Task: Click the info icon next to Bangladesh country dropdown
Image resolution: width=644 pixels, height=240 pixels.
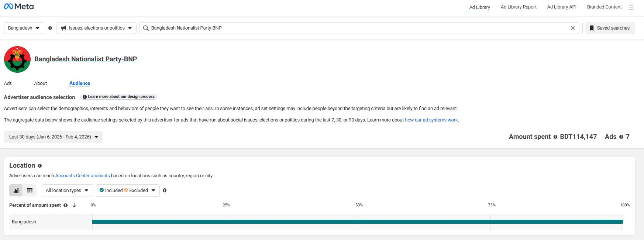Action: (x=50, y=28)
